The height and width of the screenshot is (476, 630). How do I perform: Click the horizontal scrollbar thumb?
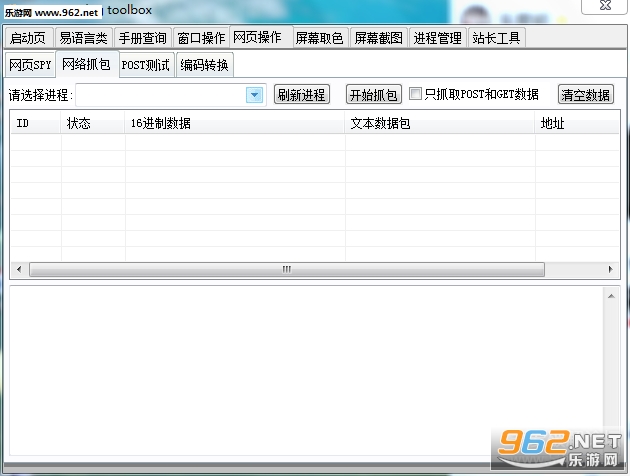point(287,269)
